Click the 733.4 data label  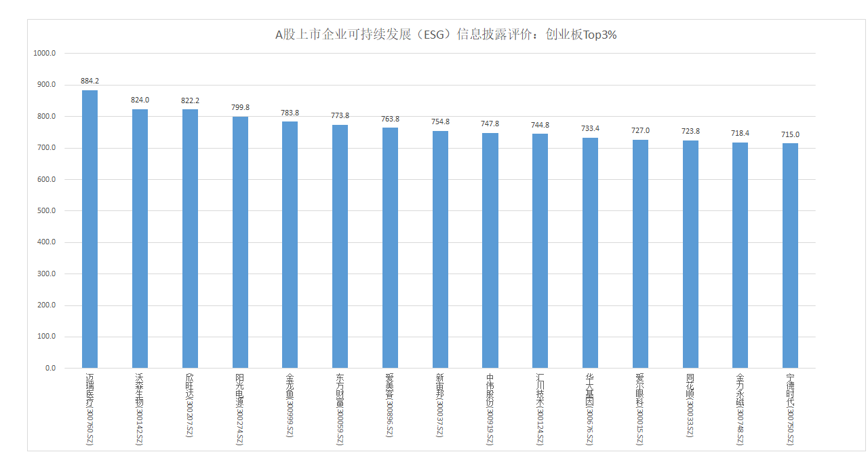coord(591,128)
